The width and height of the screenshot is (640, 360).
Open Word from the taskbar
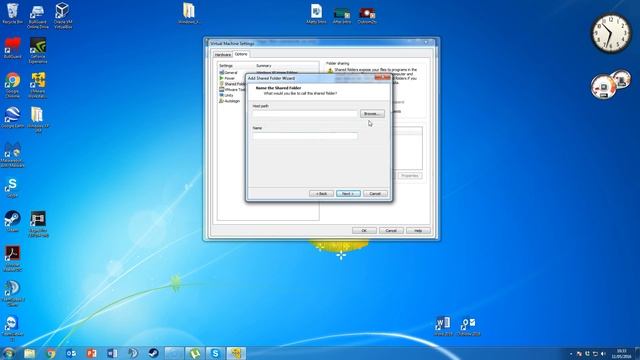[112, 353]
